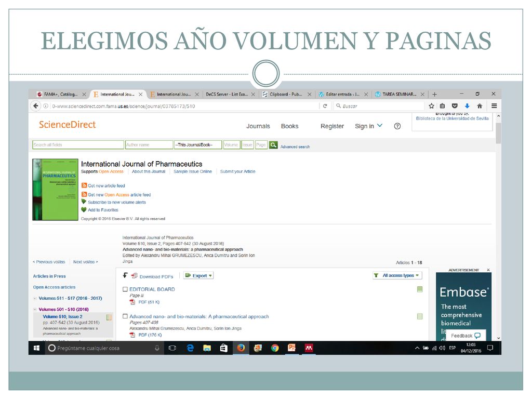
Task: Click the Author name input field
Action: [x=149, y=145]
